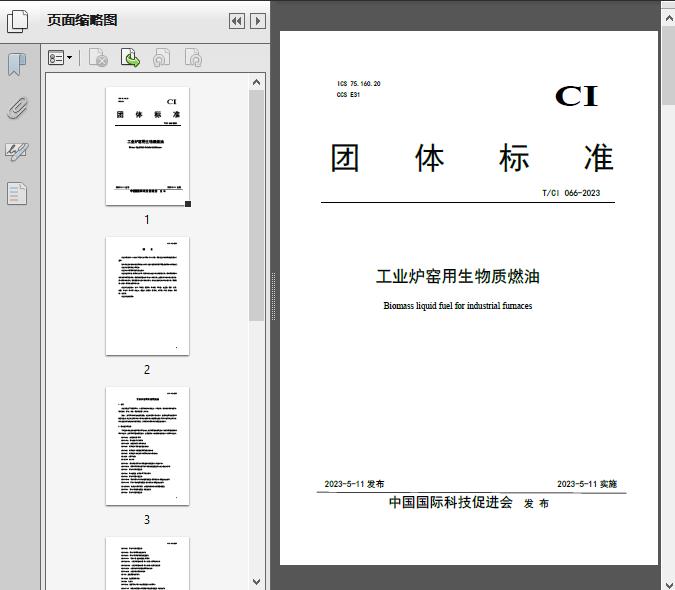Viewport: 675px width, 590px height.
Task: Click the 中国国际科技促进会 publisher text
Action: tap(451, 502)
